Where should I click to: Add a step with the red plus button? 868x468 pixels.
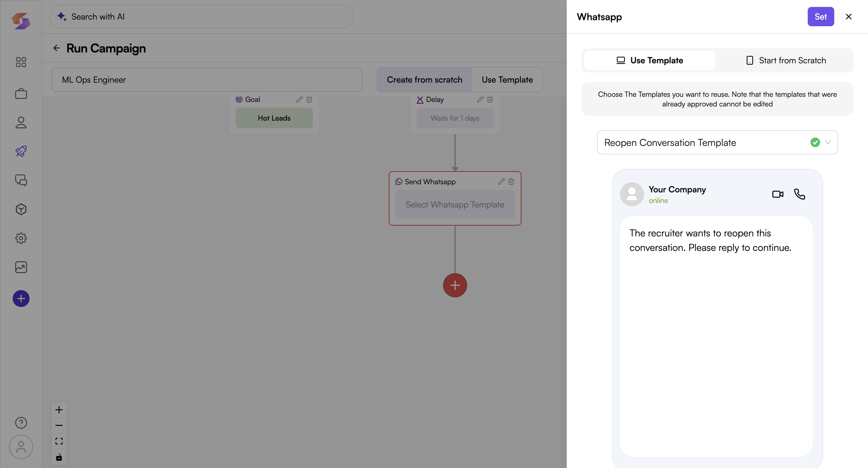(455, 285)
